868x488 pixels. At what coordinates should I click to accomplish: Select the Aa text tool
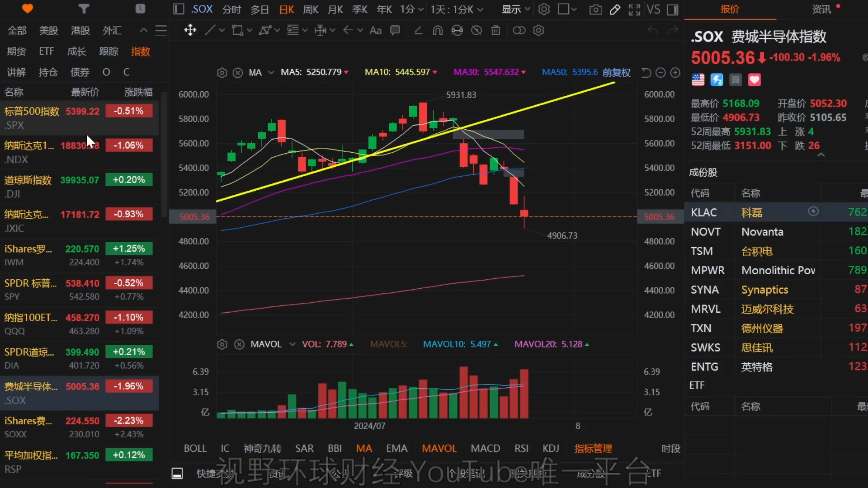point(376,30)
